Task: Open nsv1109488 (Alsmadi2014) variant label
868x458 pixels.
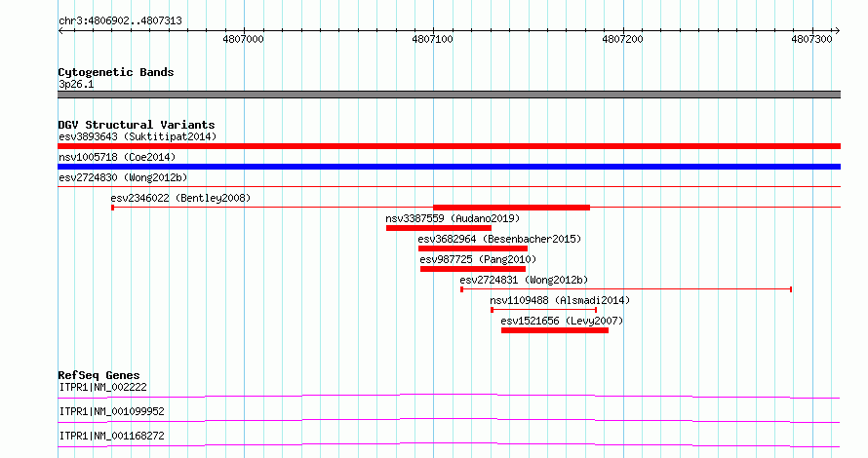Action: pos(560,300)
